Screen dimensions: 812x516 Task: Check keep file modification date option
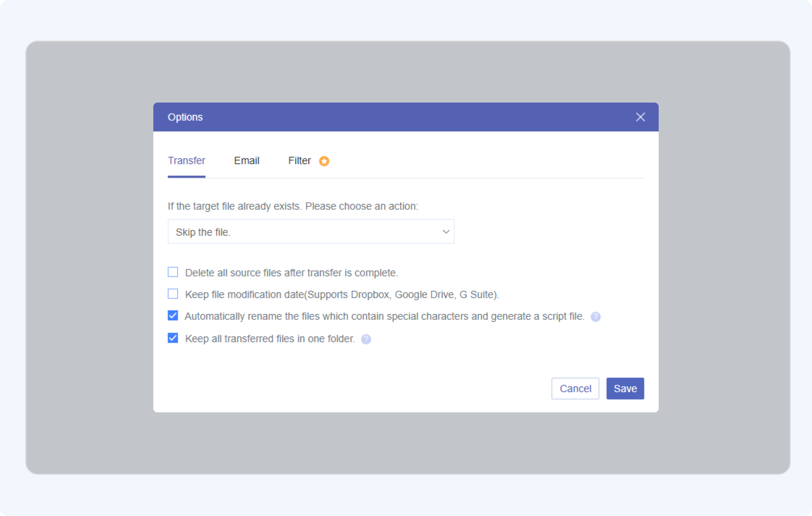coord(173,294)
